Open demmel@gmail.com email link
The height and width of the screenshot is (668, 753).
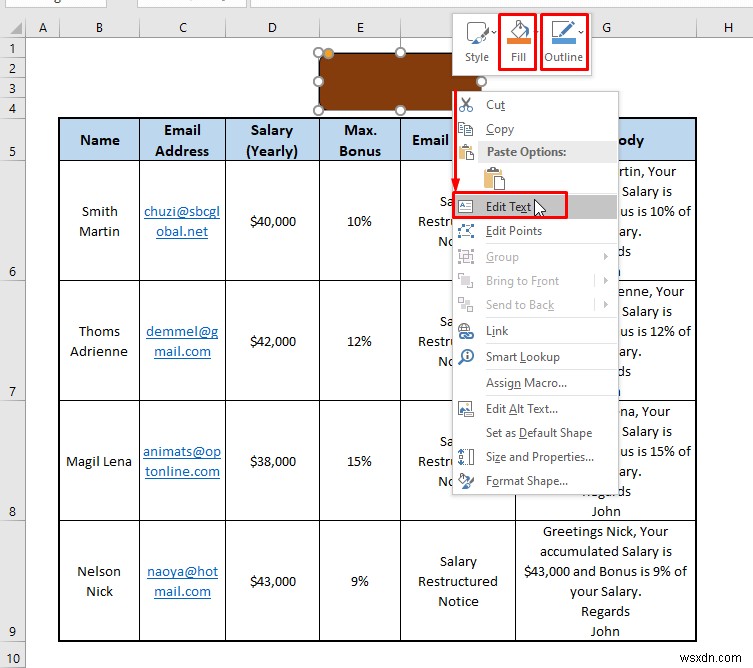point(182,341)
